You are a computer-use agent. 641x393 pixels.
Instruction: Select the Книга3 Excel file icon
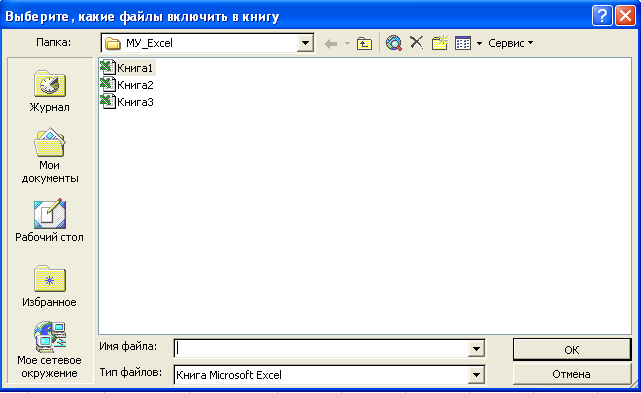click(108, 101)
